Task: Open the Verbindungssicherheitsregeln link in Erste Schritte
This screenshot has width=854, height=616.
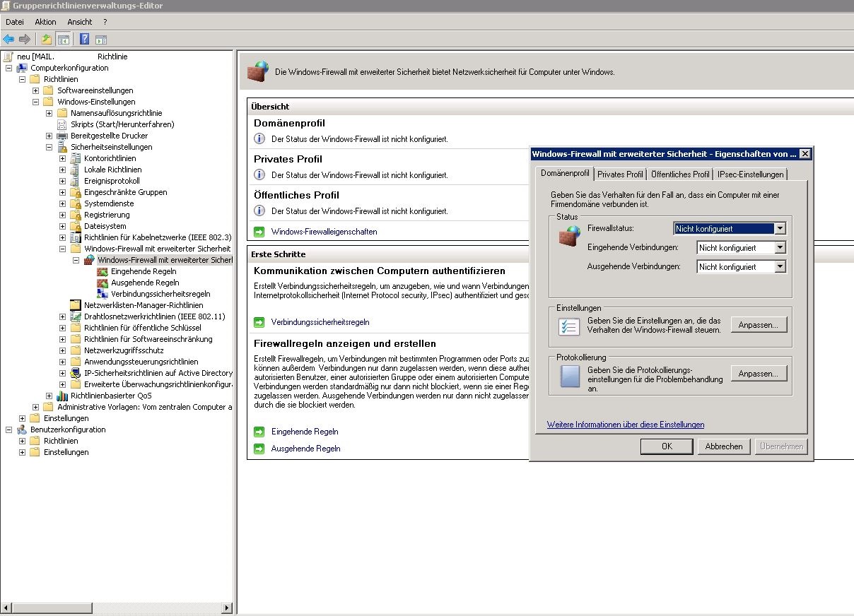Action: point(320,322)
